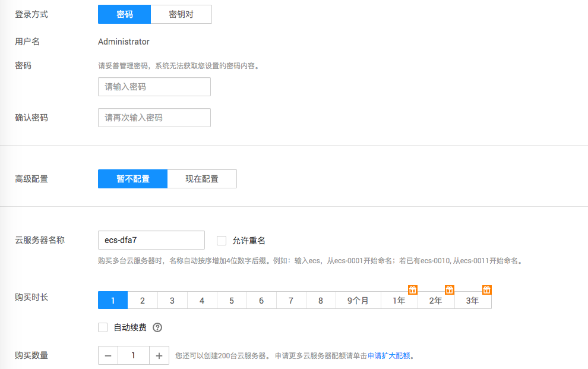Open the help tooltip next to 自动续费
The width and height of the screenshot is (588, 369).
[x=156, y=327]
